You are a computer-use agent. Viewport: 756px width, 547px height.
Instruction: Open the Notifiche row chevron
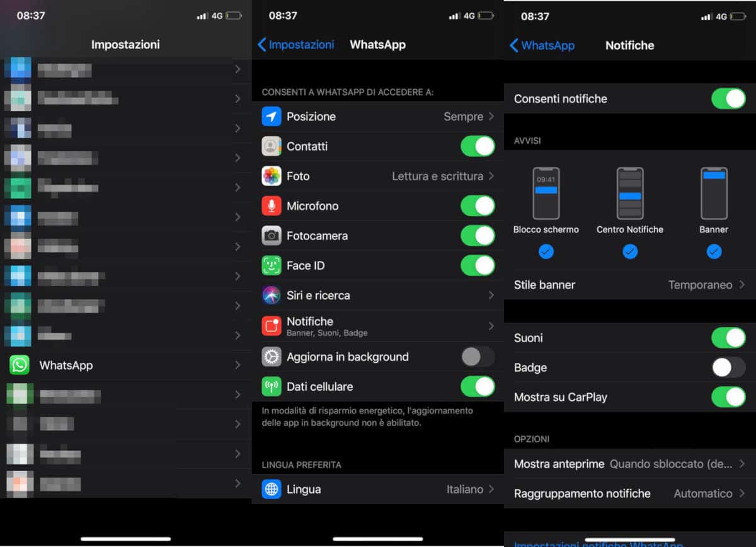point(491,325)
